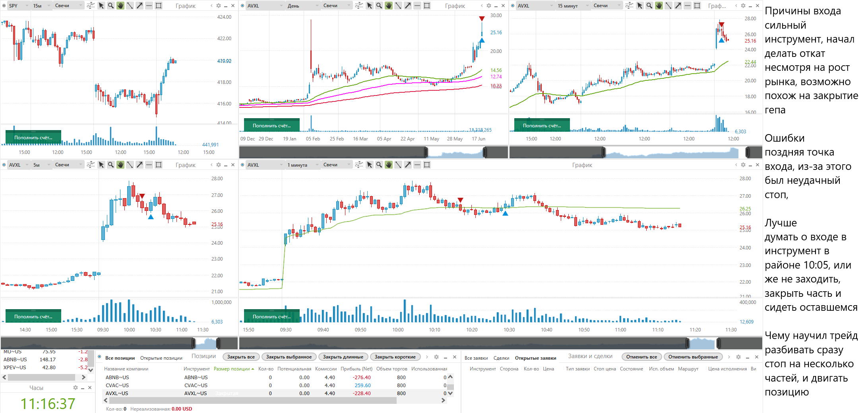
Task: Open 1 минута timeframe dropdown
Action: (303, 165)
